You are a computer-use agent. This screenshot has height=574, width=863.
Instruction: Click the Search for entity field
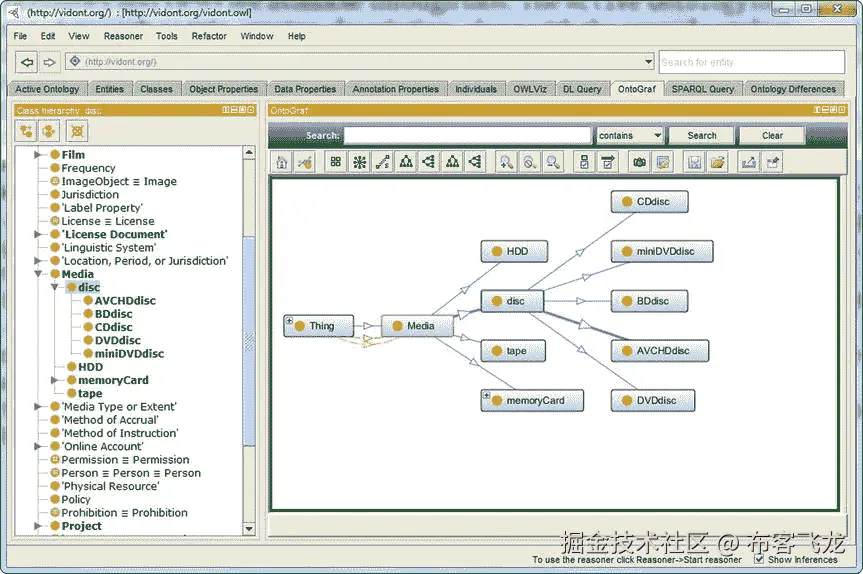752,62
